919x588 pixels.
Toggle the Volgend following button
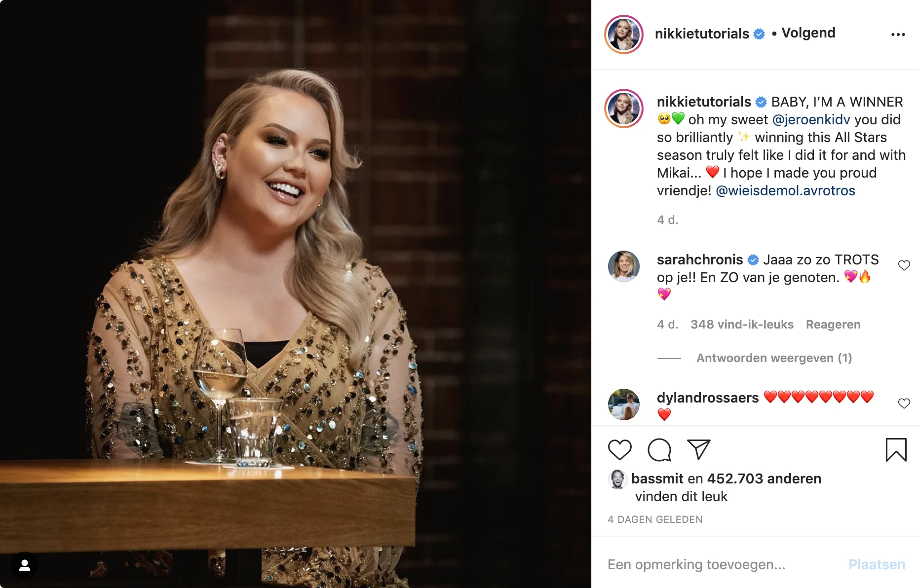click(808, 33)
